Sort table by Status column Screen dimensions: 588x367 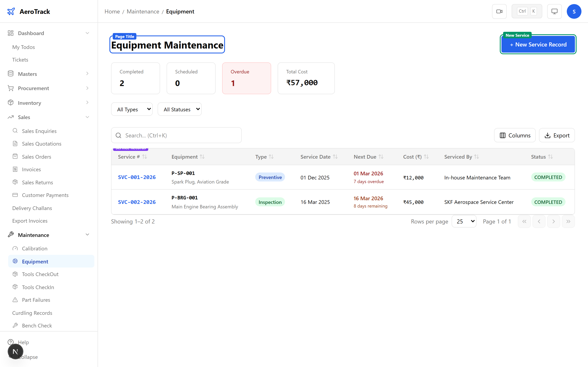pos(550,157)
